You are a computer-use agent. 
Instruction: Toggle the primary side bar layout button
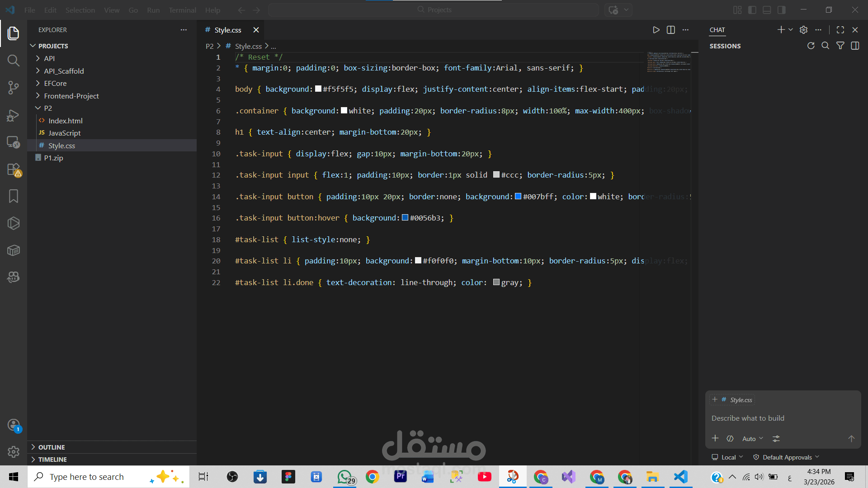click(x=752, y=10)
